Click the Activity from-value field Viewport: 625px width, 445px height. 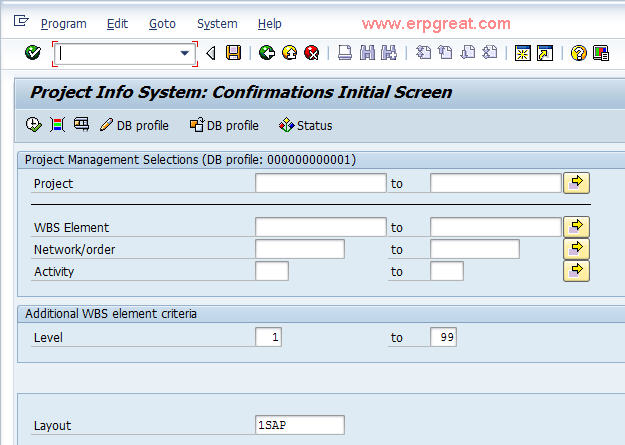[x=272, y=271]
